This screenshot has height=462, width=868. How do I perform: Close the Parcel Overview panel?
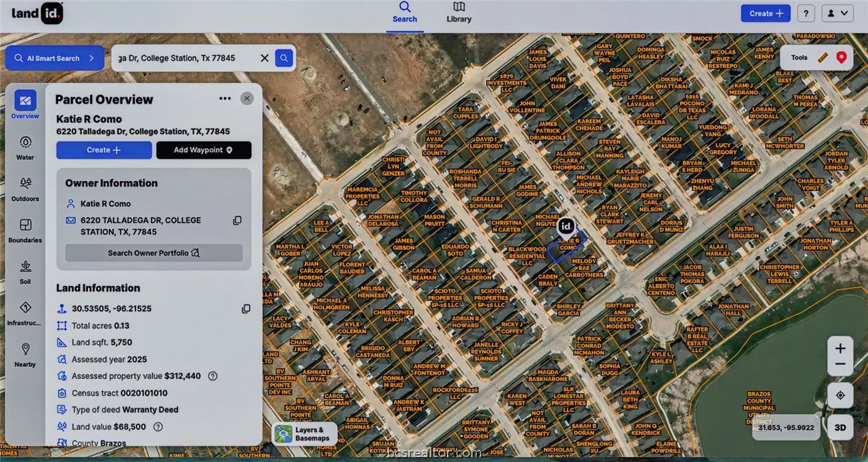pos(247,99)
